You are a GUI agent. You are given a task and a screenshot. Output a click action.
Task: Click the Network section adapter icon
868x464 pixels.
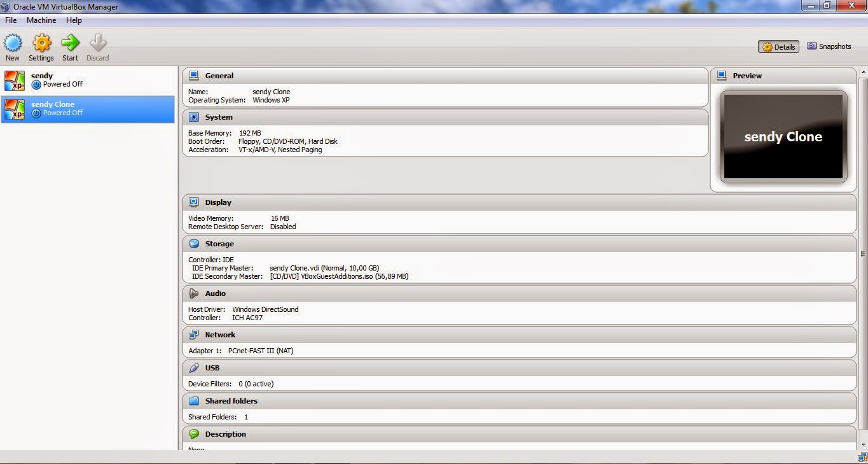point(194,335)
